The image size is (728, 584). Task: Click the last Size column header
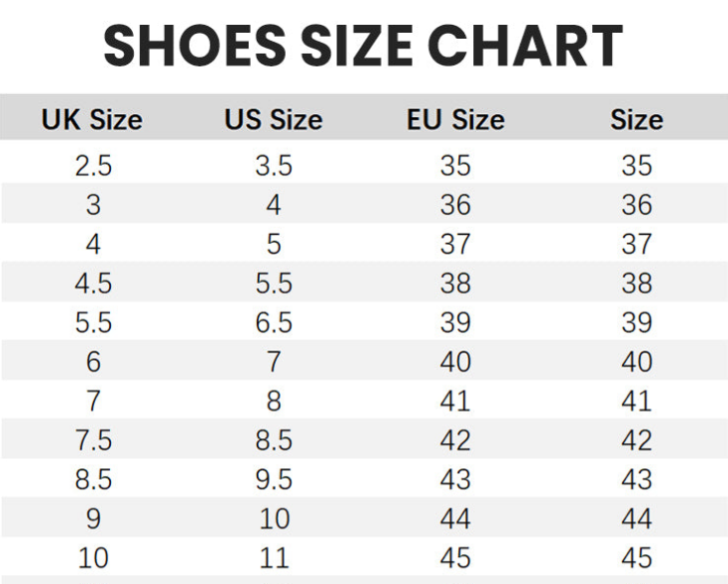pyautogui.click(x=636, y=120)
